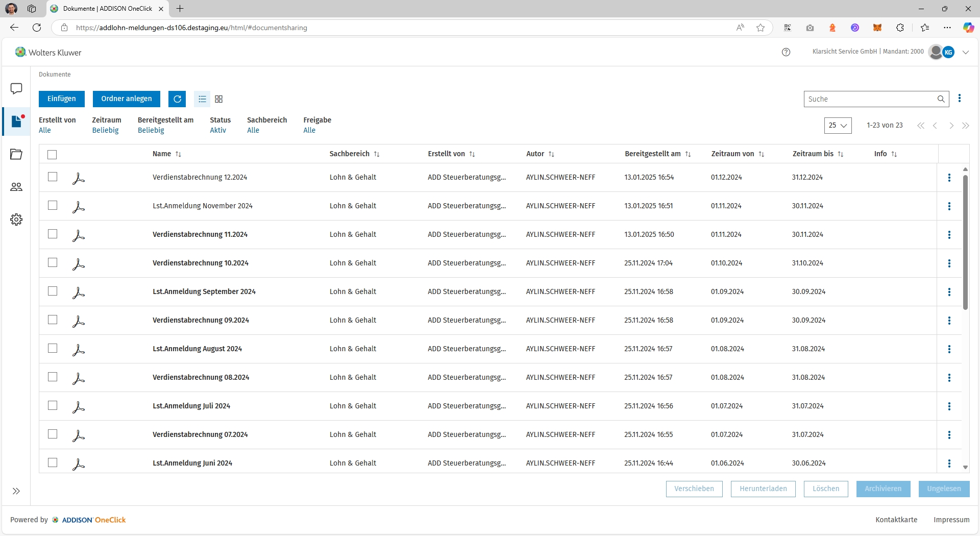Click the document list vertical scrollbar thumb
Image resolution: width=980 pixels, height=536 pixels.
965,242
